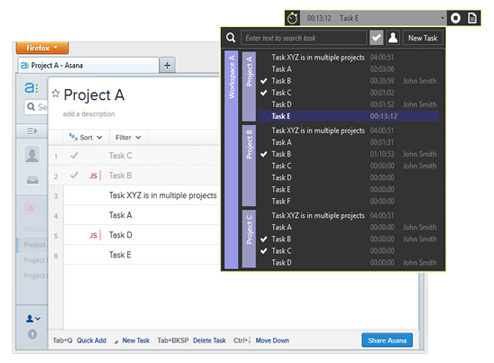Open the timer task dropdown arrow
494x363 pixels.
[442, 18]
